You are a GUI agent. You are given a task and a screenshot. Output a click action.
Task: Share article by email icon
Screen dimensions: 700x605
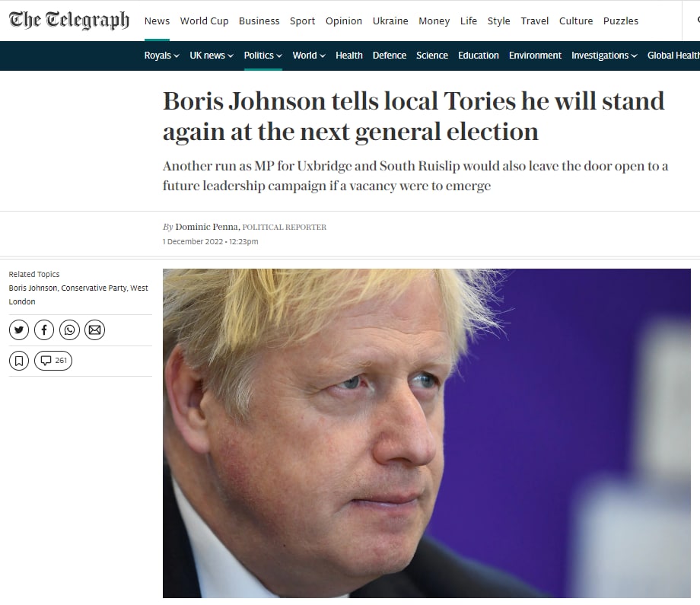pos(94,330)
